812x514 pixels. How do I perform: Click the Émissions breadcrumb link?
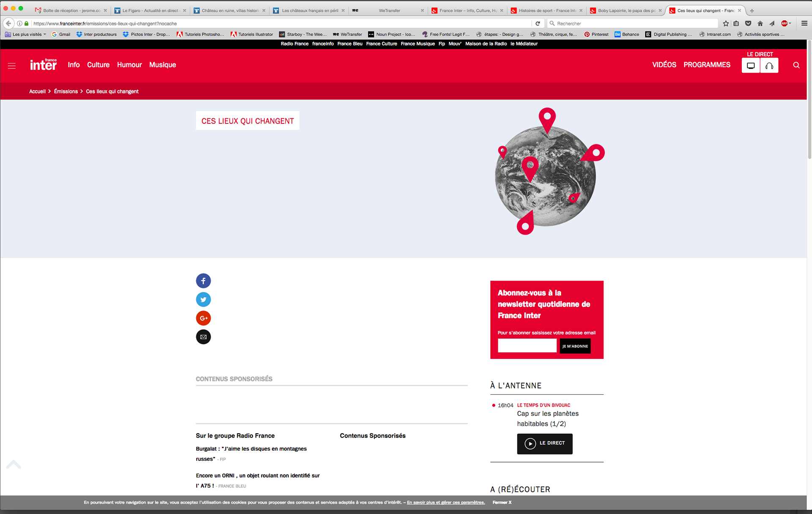pyautogui.click(x=66, y=91)
